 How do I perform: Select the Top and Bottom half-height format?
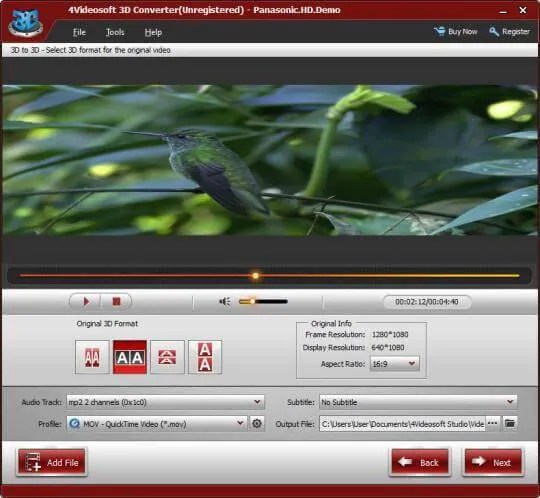[167, 357]
